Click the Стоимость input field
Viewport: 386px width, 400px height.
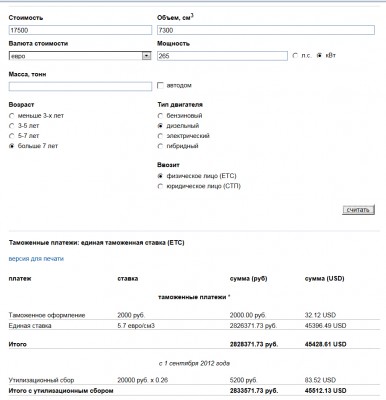80,30
